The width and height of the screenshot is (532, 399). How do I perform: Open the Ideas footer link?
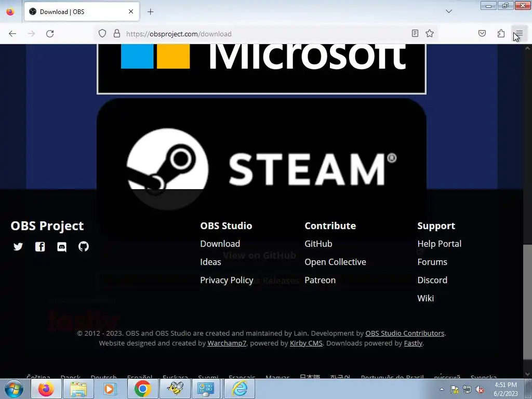(210, 262)
